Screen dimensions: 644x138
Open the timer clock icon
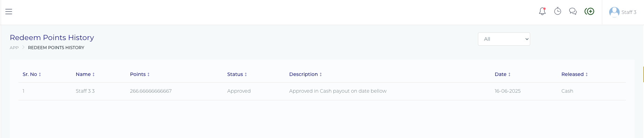(558, 11)
